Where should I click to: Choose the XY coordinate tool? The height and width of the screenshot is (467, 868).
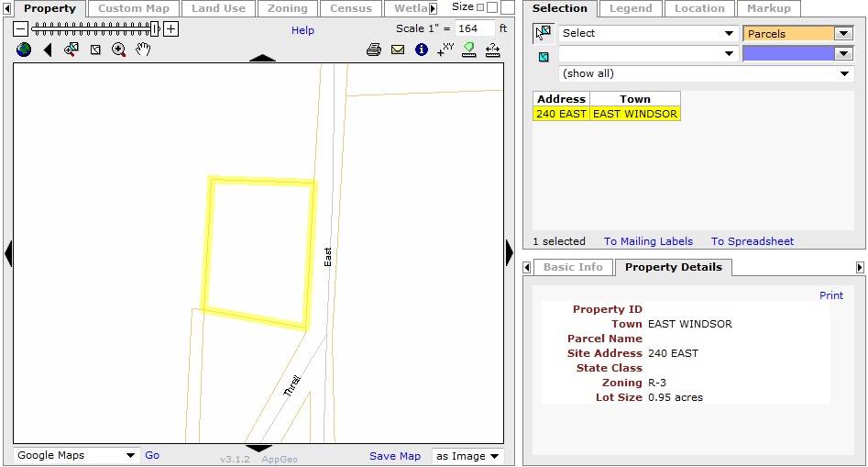point(445,50)
